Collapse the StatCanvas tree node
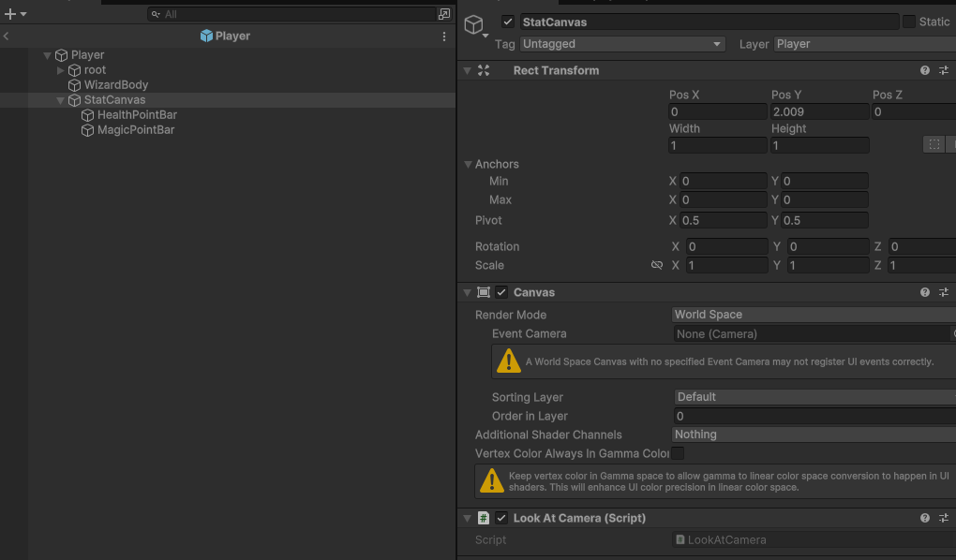The image size is (956, 560). coord(60,100)
